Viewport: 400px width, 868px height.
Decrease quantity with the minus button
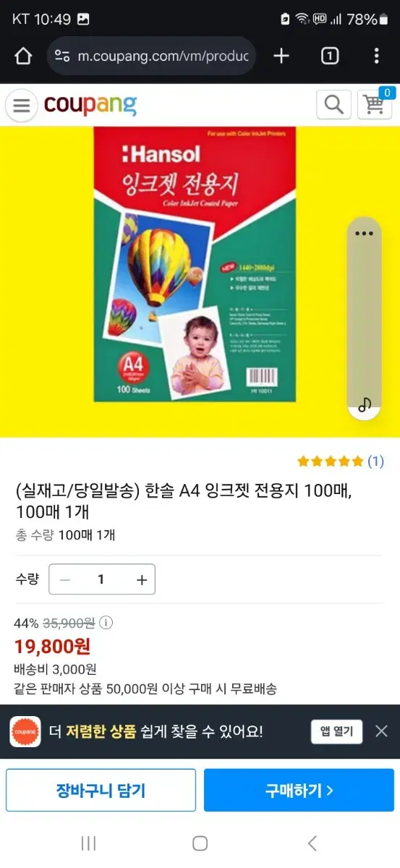[x=65, y=579]
